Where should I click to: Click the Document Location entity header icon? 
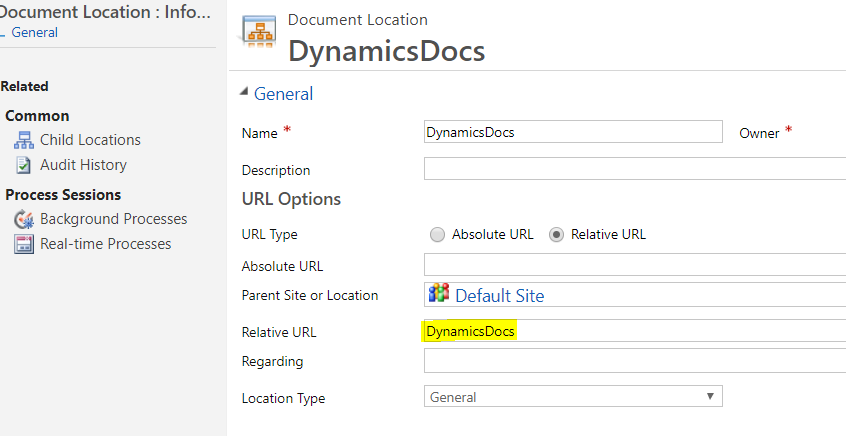(x=259, y=38)
